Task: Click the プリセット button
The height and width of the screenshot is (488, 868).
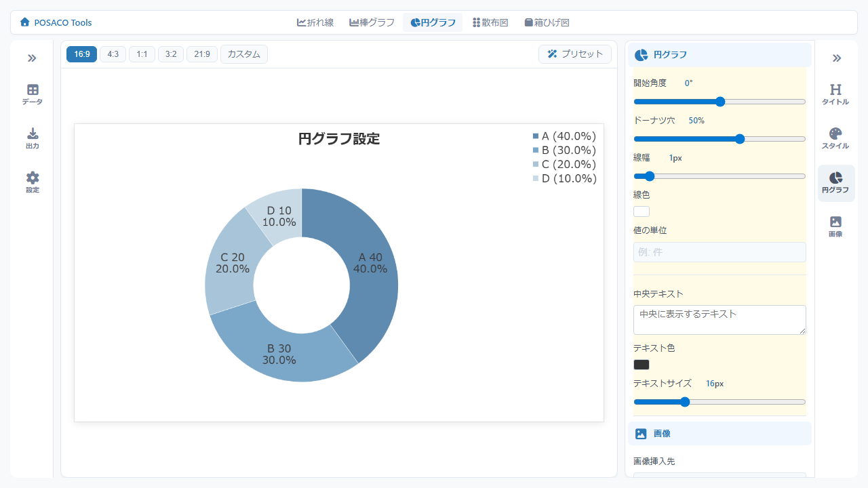Action: [x=575, y=54]
